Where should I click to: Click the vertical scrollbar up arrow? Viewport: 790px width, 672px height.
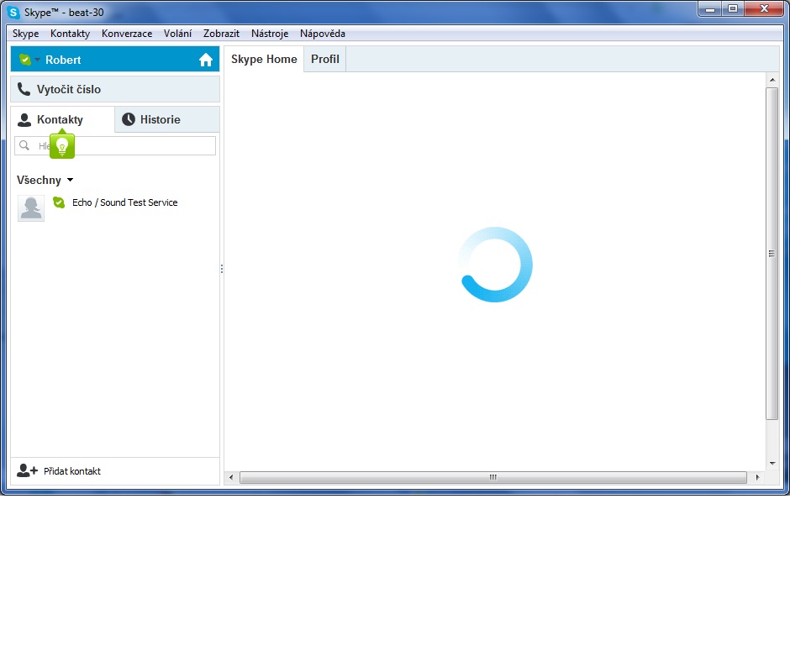tap(772, 80)
